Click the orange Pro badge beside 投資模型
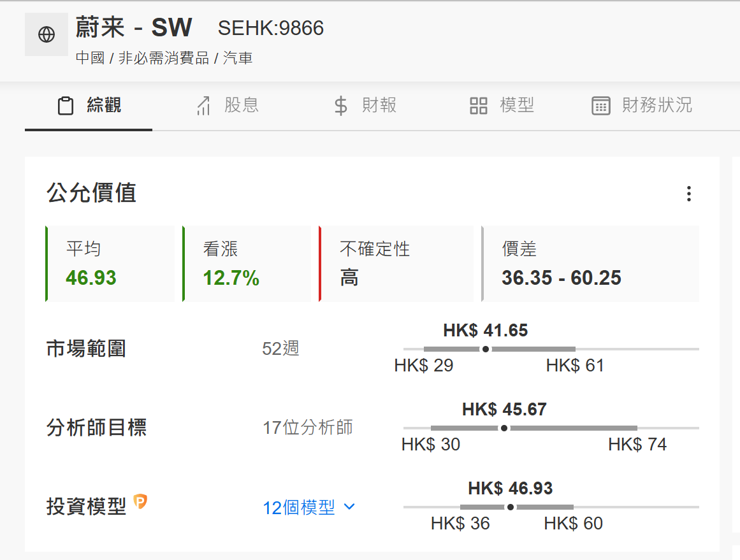The height and width of the screenshot is (560, 740). [140, 501]
